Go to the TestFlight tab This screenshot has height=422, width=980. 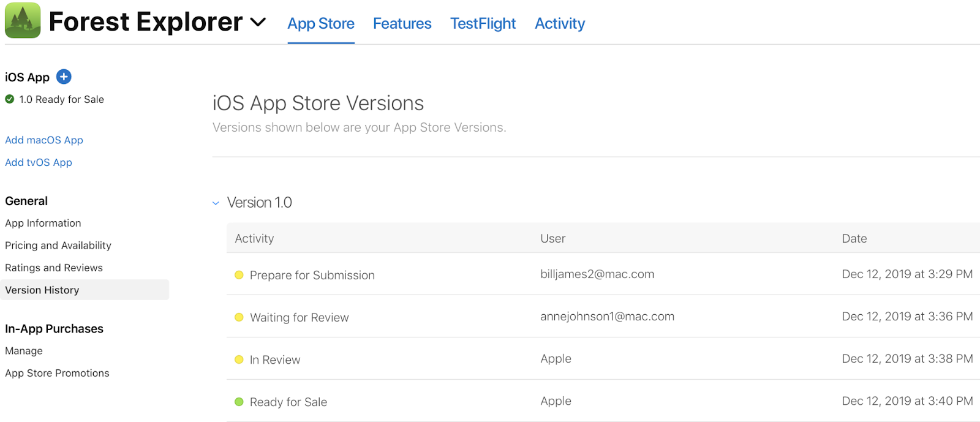tap(483, 24)
